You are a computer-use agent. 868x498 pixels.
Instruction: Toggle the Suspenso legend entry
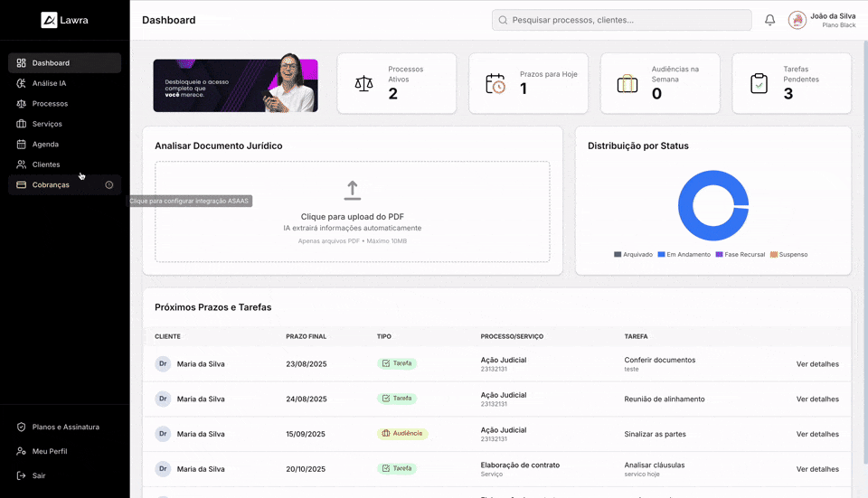[788, 255]
